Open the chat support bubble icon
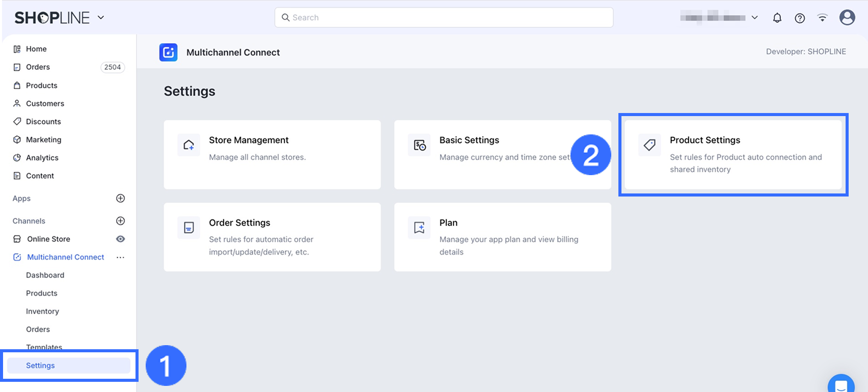868x392 pixels. pos(840,385)
